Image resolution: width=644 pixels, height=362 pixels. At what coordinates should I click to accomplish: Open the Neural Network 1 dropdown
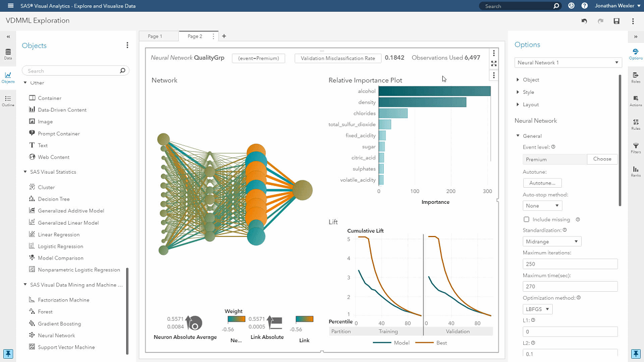click(568, 62)
